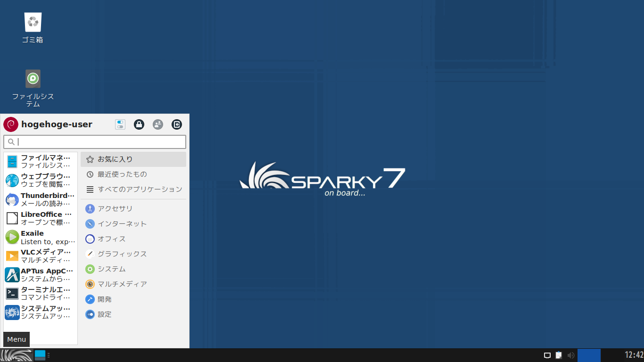Open the 開発 category
Screen dimensions: 644x362
[133, 299]
